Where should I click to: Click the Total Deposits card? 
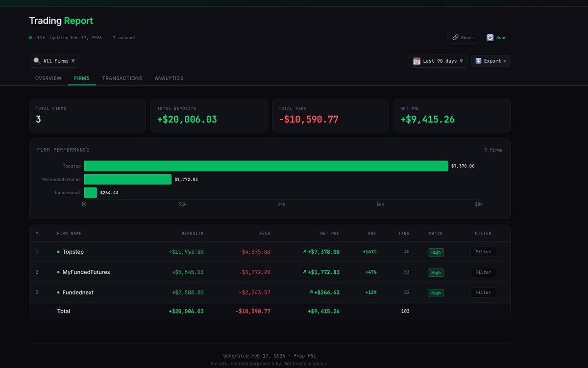[209, 115]
